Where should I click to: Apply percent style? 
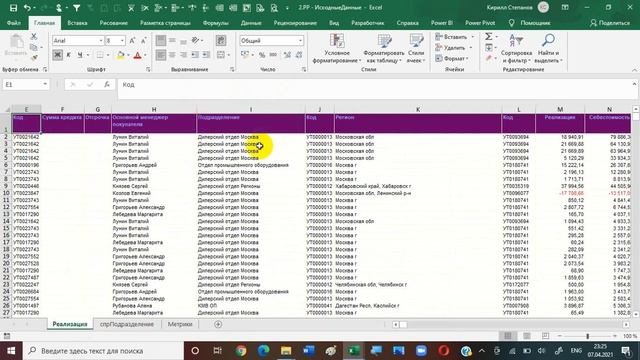point(262,55)
